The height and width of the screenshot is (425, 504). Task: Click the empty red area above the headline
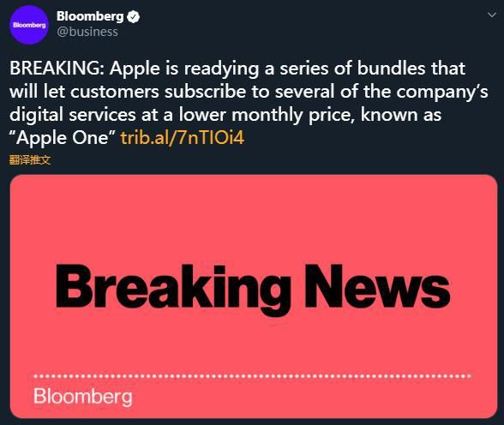tap(254, 218)
